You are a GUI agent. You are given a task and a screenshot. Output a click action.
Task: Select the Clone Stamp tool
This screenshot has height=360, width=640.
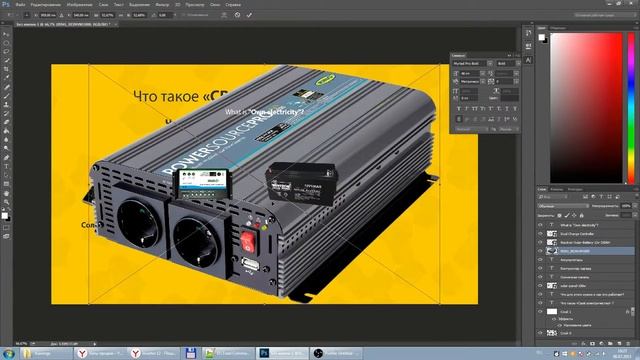click(x=6, y=104)
